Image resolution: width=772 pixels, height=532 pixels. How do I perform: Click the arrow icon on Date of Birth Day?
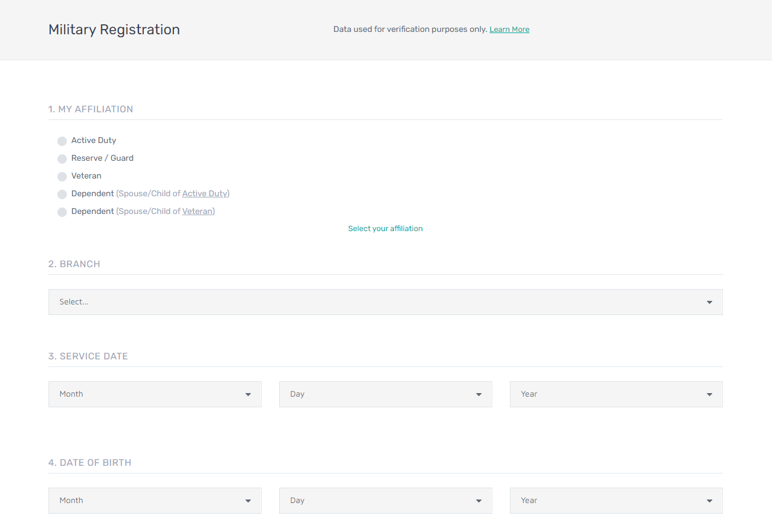479,501
